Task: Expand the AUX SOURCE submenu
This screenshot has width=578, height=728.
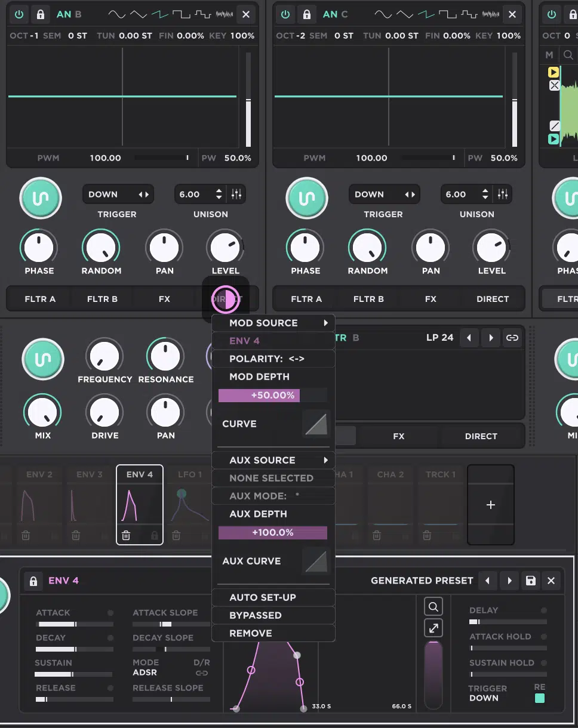Action: pos(273,460)
